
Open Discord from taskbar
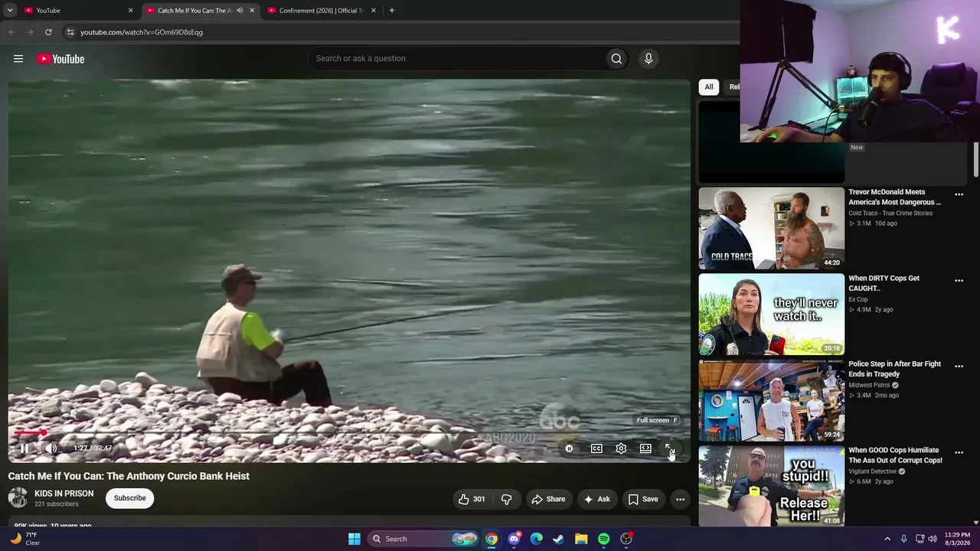514,539
